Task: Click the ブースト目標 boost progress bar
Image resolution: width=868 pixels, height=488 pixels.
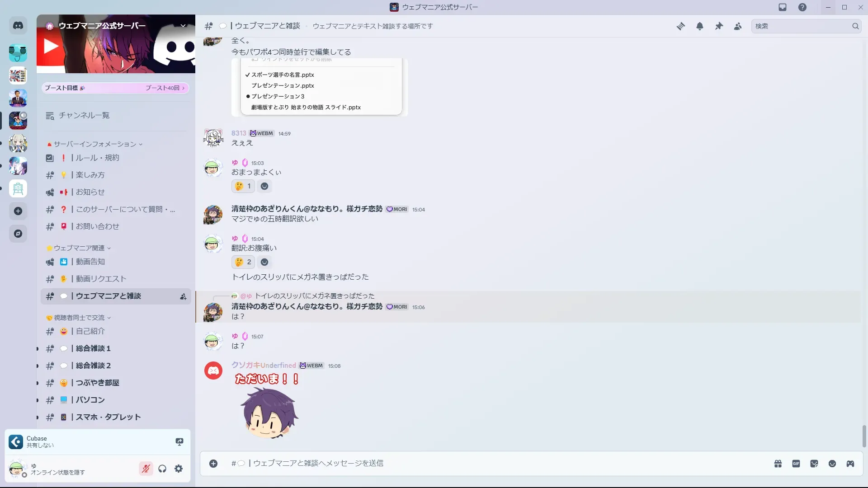Action: (x=115, y=88)
